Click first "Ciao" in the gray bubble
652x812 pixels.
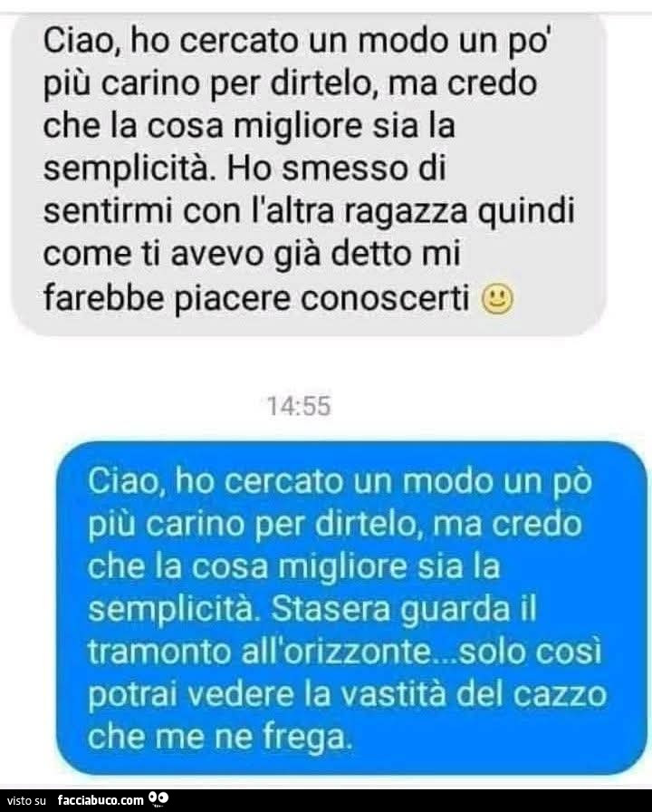pos(81,42)
